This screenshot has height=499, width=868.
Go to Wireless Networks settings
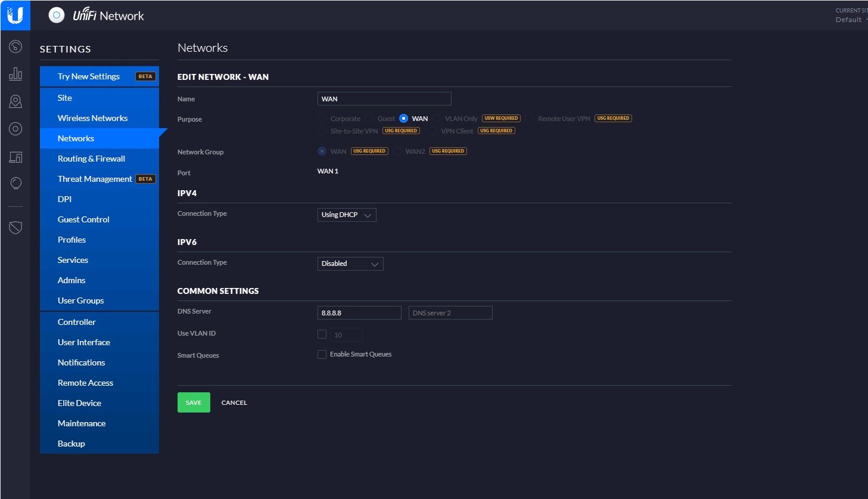coord(99,118)
